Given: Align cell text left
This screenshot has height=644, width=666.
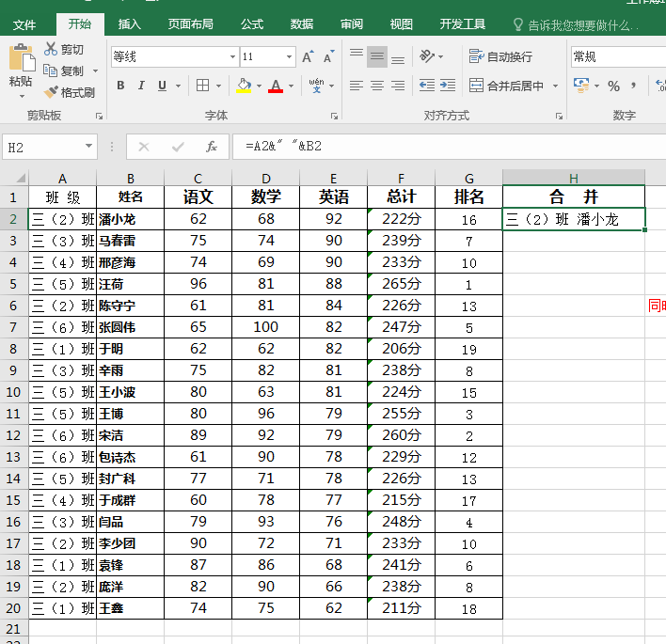Looking at the screenshot, I should click(357, 86).
